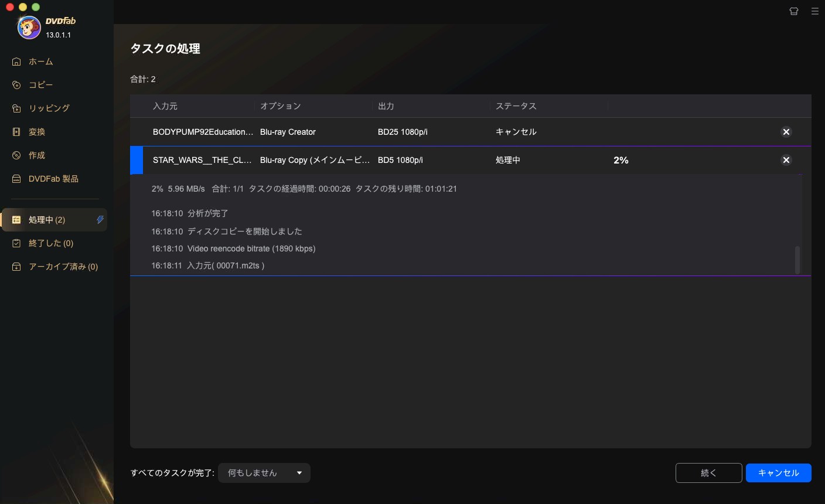Image resolution: width=825 pixels, height=504 pixels.
Task: Click the Video reencode bitrate log entry
Action: tap(233, 248)
